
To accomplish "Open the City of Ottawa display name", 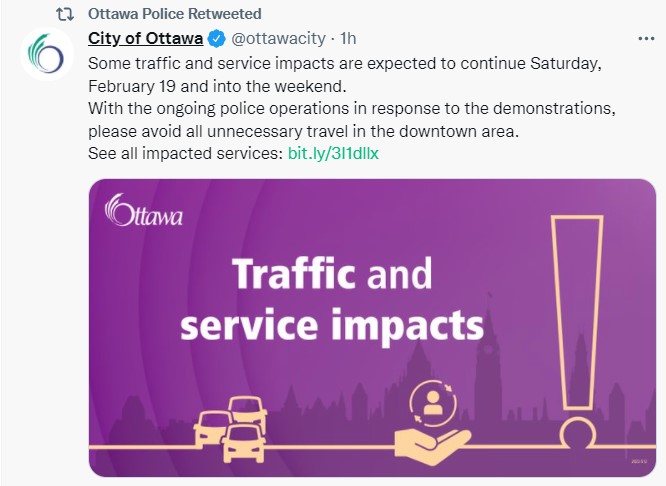I will tap(144, 40).
